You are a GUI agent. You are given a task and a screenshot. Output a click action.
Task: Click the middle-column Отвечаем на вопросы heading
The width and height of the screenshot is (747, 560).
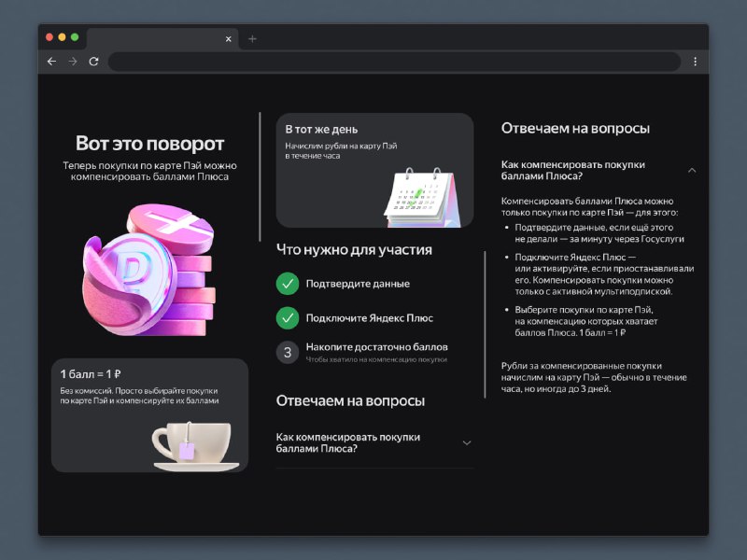[x=350, y=401]
